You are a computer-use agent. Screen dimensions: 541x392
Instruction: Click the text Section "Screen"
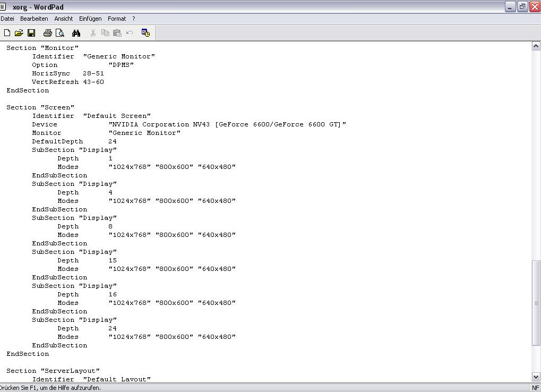(40, 107)
